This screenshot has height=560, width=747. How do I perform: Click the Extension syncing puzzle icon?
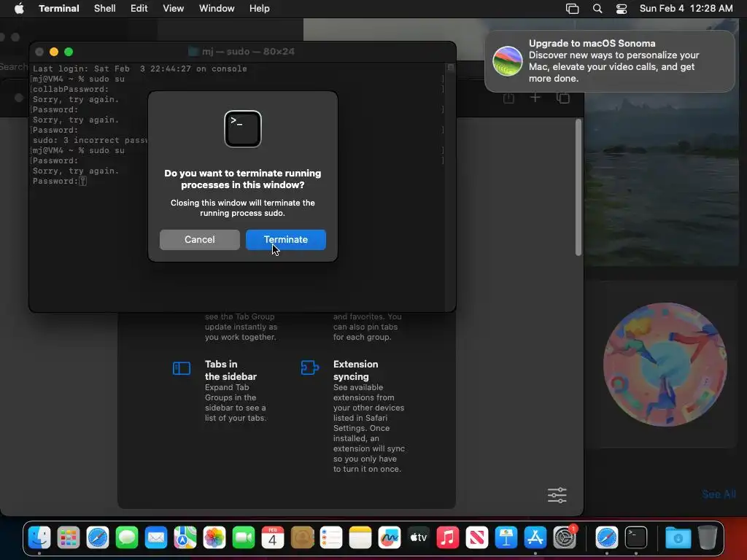coord(309,367)
